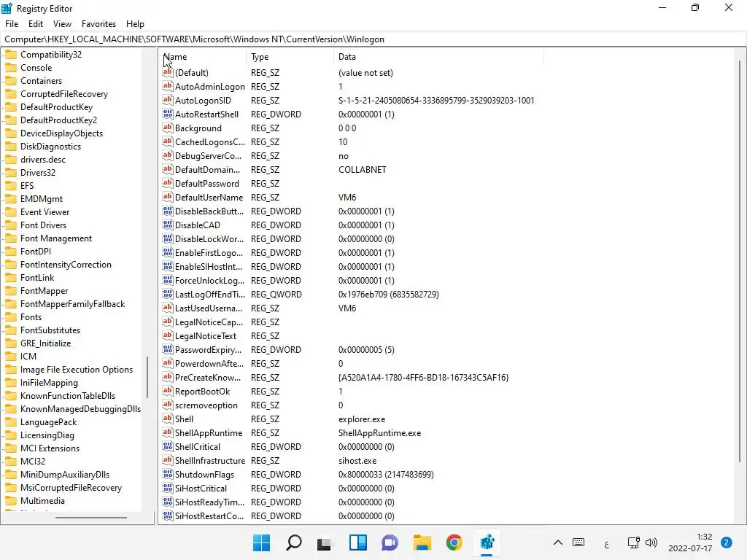
Task: Show hidden tray icons chevron
Action: click(558, 542)
